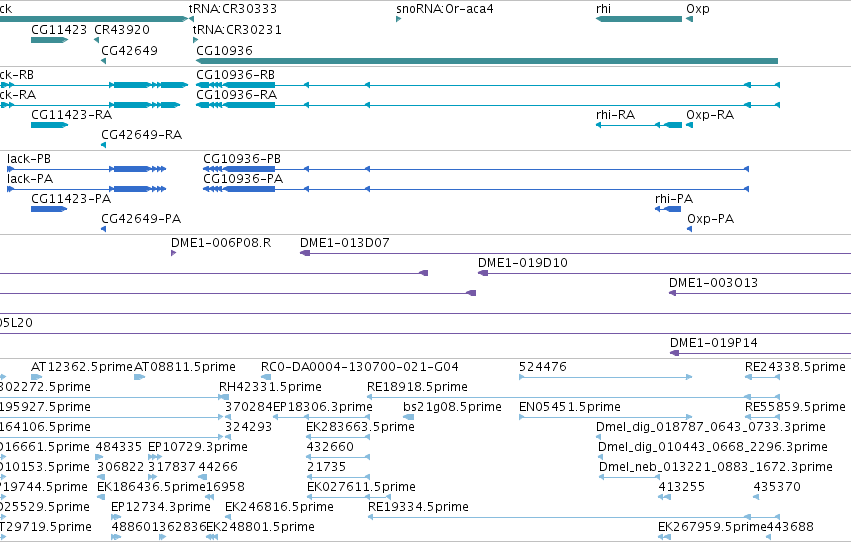
Task: Select EST 432660
Action: point(338,457)
